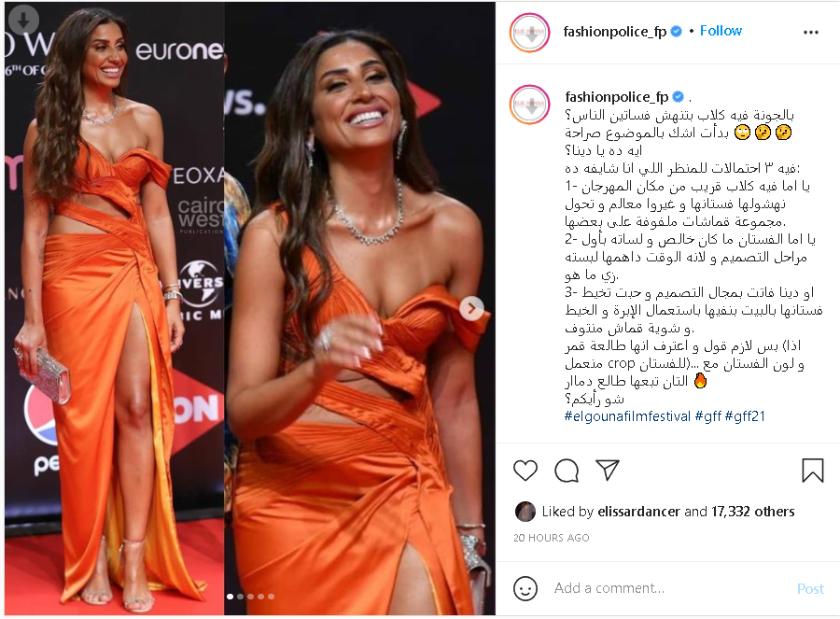
Task: Select the second carousel dot indicator
Action: click(241, 596)
